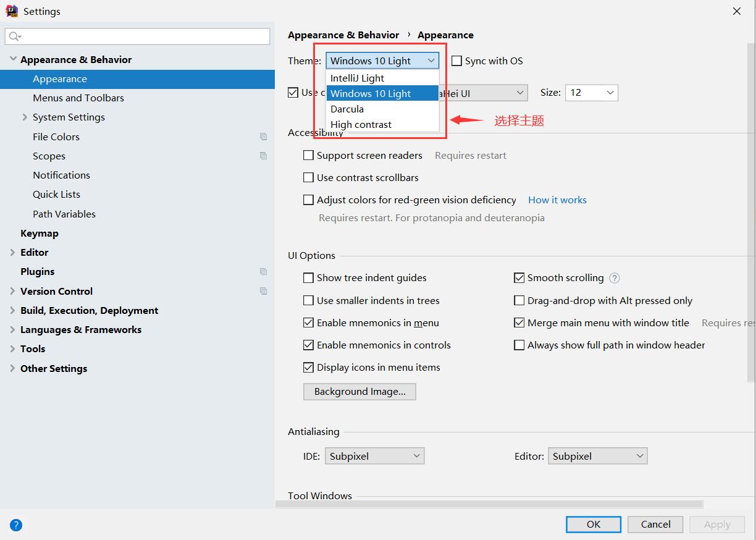
Task: Open File Colors settings
Action: 56,137
